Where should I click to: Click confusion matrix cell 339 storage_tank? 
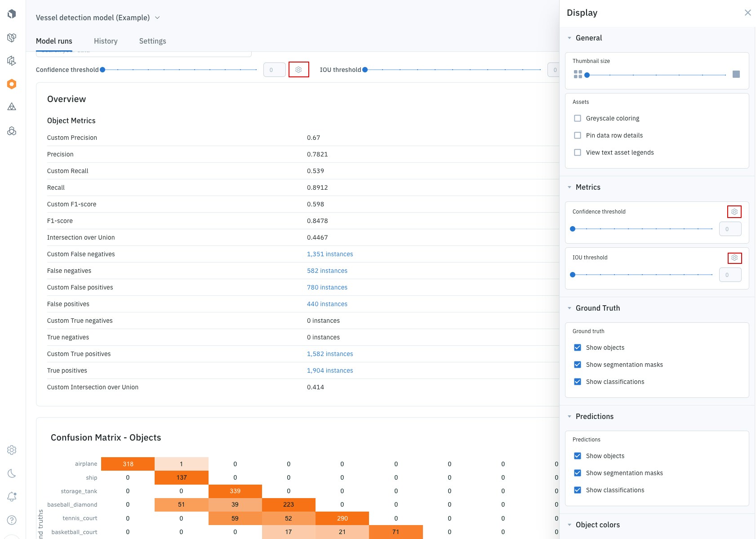point(235,491)
